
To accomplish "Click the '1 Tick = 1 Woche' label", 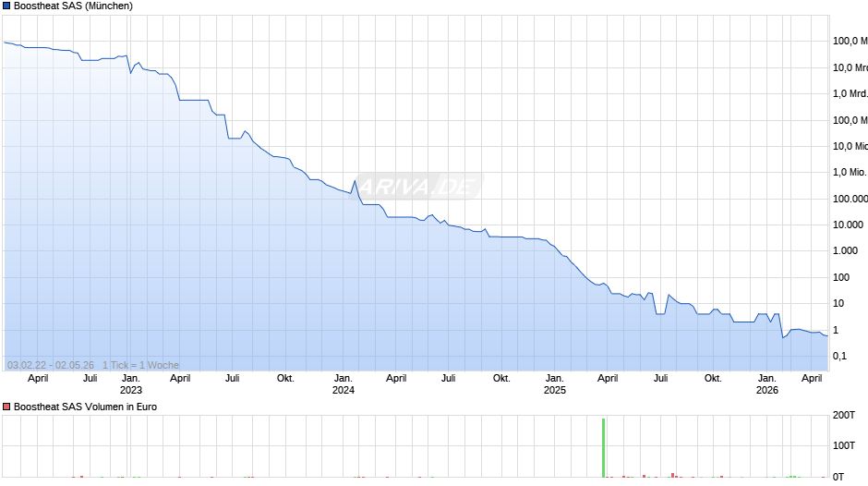I will pos(140,365).
